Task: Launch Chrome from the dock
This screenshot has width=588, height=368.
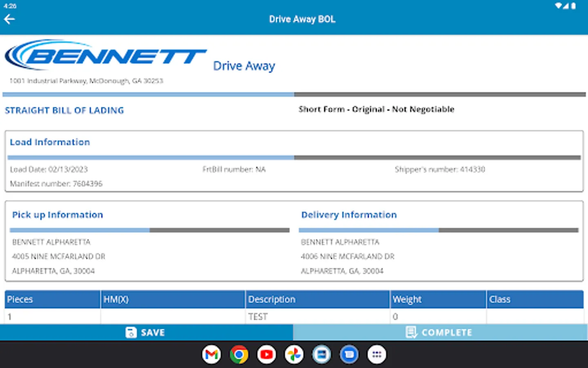Action: click(239, 355)
